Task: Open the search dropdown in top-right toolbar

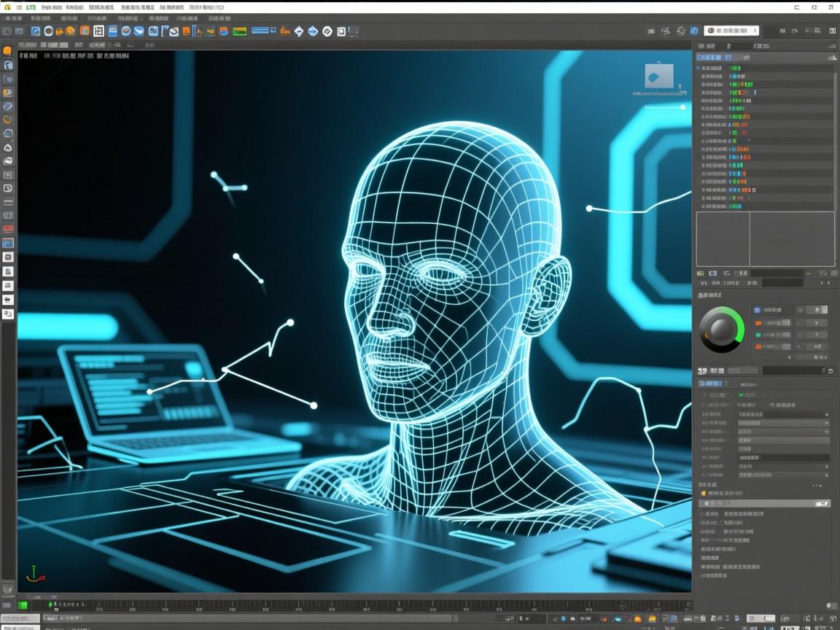Action: 731,31
